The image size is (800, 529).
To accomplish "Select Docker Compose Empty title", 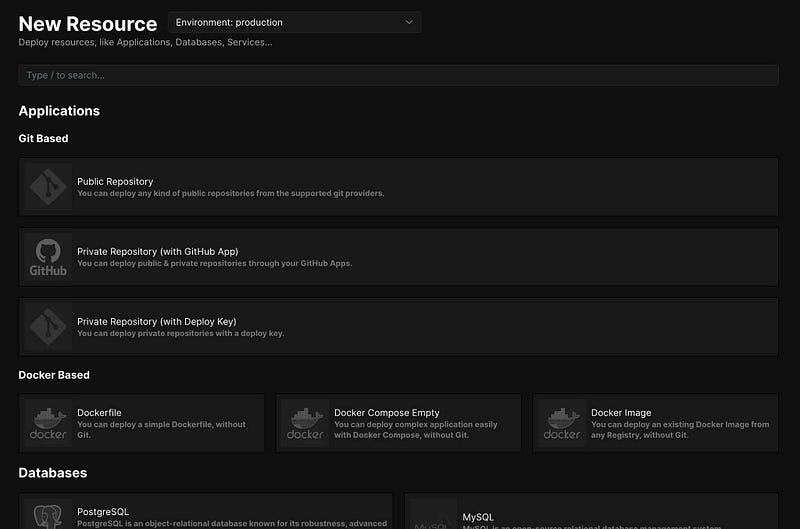I will [387, 413].
